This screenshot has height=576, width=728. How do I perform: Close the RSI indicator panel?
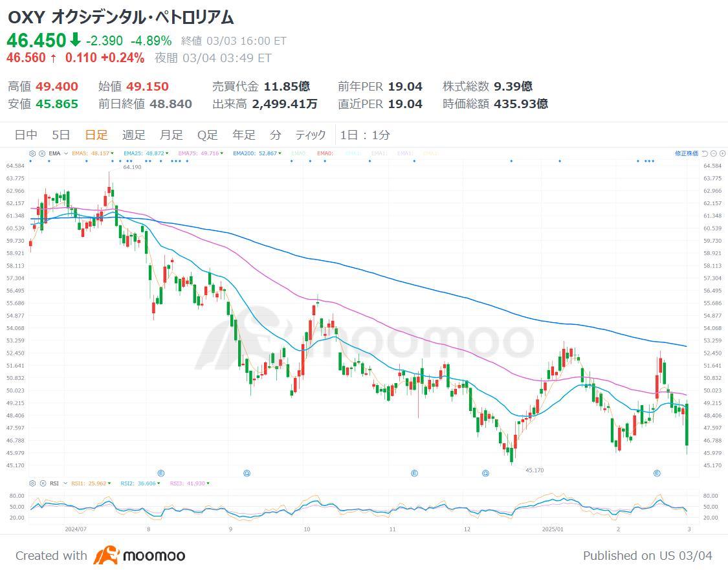coord(41,483)
